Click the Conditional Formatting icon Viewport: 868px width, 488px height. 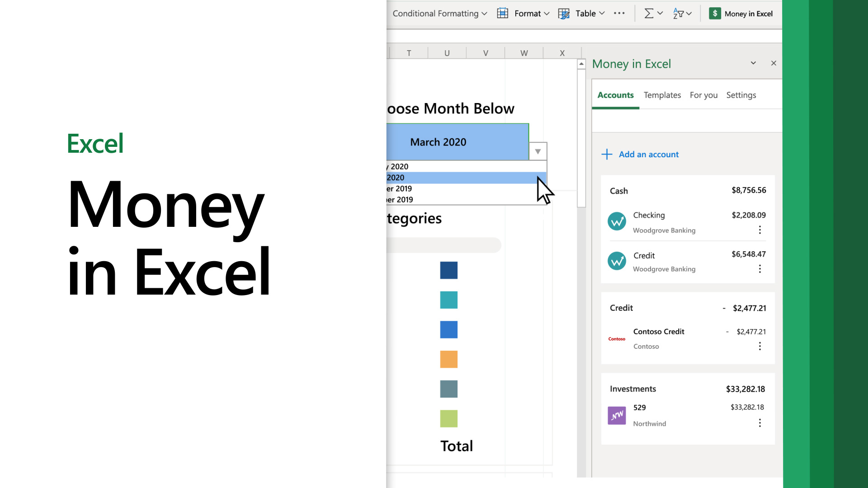coord(437,13)
